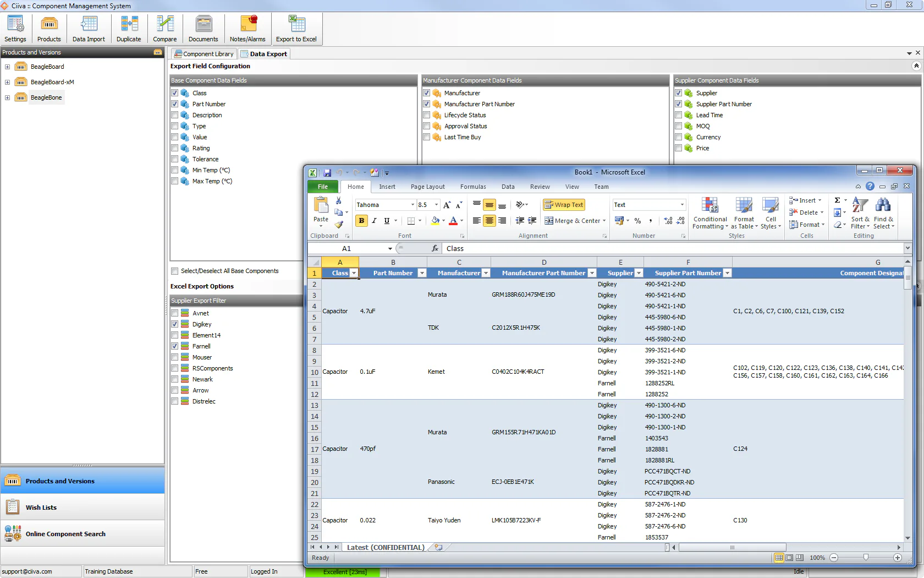Image resolution: width=924 pixels, height=578 pixels.
Task: Click the Excel Save icon in quick access
Action: pyautogui.click(x=327, y=172)
